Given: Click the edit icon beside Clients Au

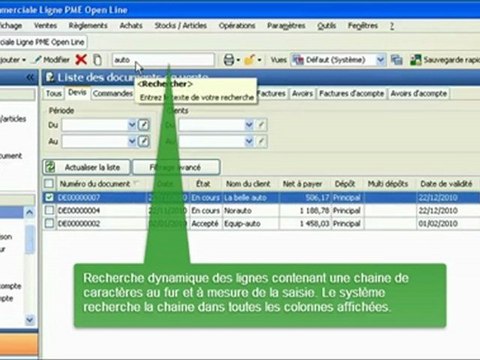Looking at the screenshot, I should (261, 141).
